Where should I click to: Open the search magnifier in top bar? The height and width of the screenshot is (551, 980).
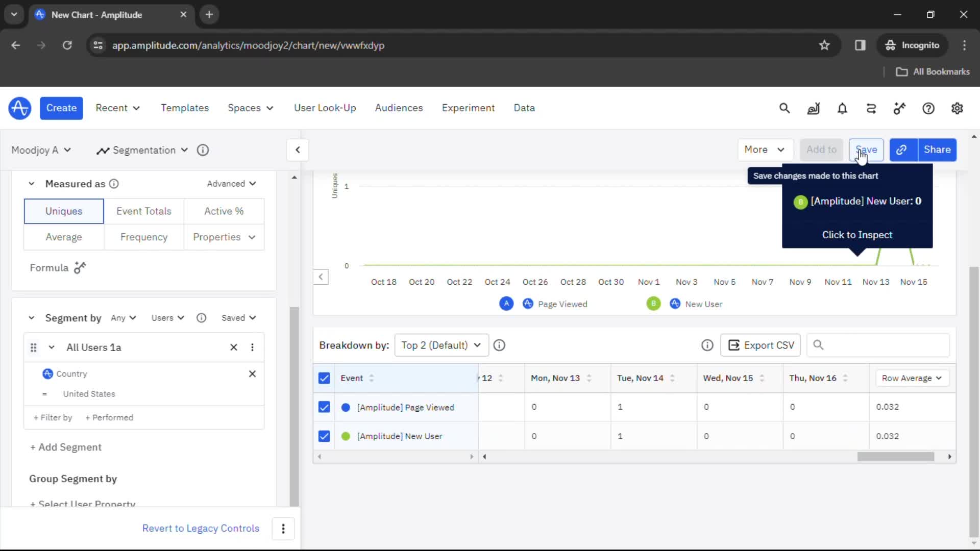point(785,108)
